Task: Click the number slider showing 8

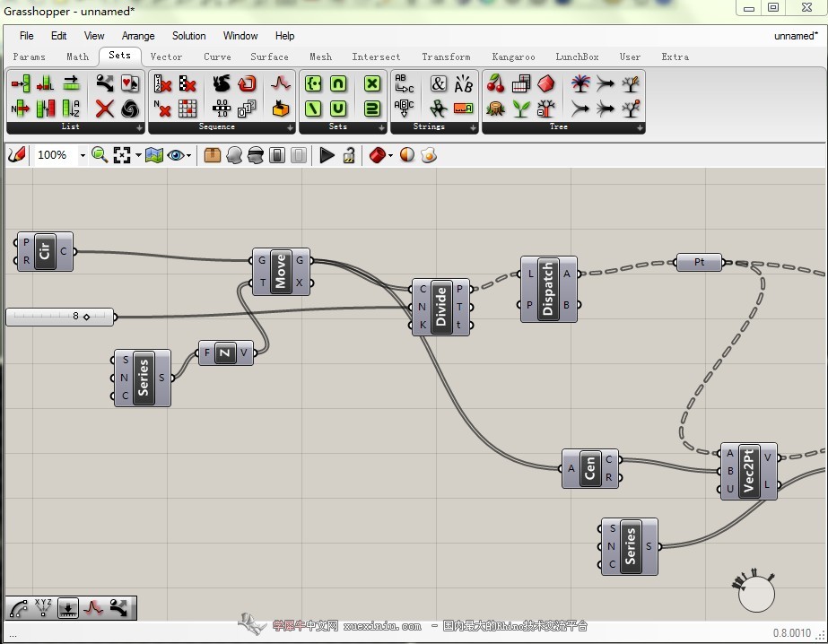Action: click(x=60, y=317)
